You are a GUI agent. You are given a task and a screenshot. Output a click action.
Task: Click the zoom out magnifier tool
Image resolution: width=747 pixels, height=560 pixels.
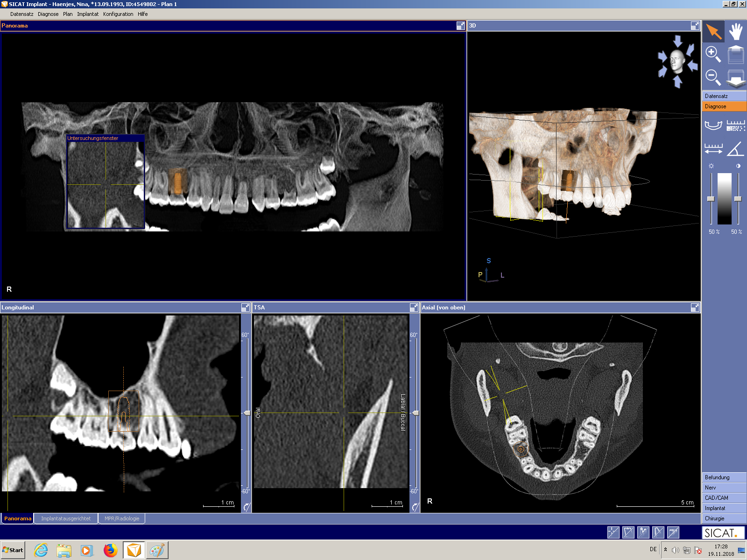(713, 77)
